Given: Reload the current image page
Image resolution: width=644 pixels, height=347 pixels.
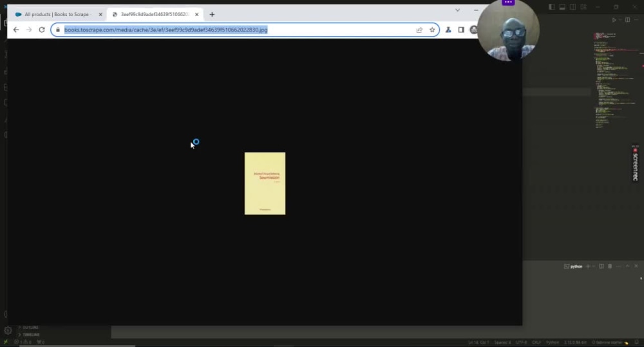Looking at the screenshot, I should (41, 30).
